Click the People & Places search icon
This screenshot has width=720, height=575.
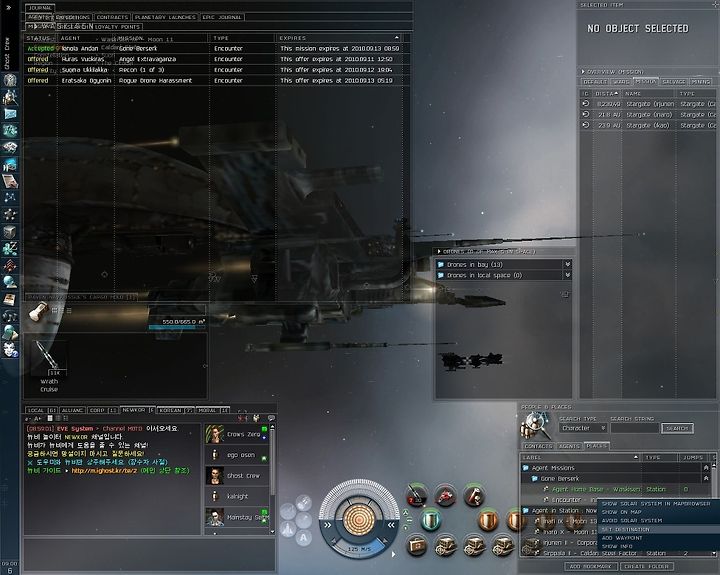535,426
